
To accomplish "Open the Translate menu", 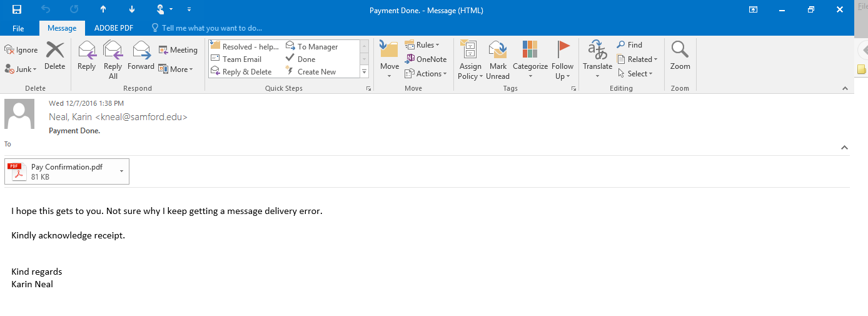I will coord(597,59).
